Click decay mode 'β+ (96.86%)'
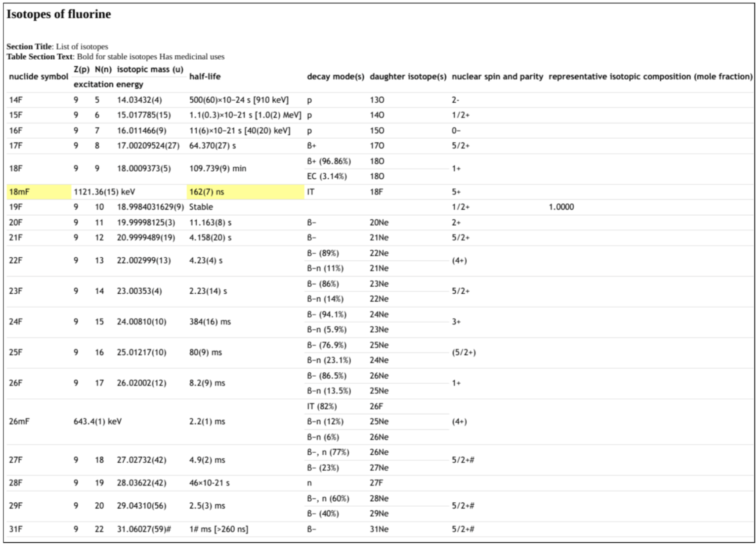The height and width of the screenshot is (544, 756). (x=329, y=161)
